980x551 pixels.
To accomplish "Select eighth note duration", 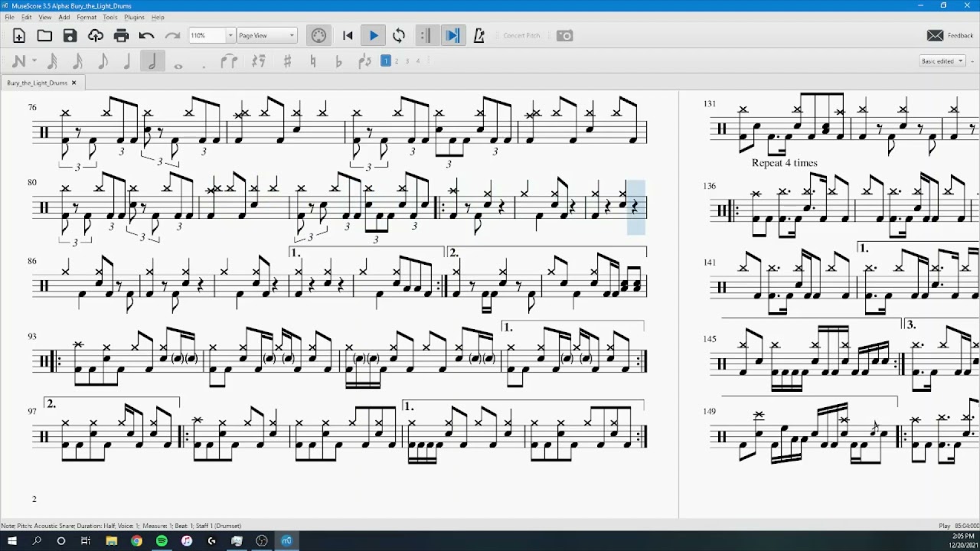I will pos(103,61).
